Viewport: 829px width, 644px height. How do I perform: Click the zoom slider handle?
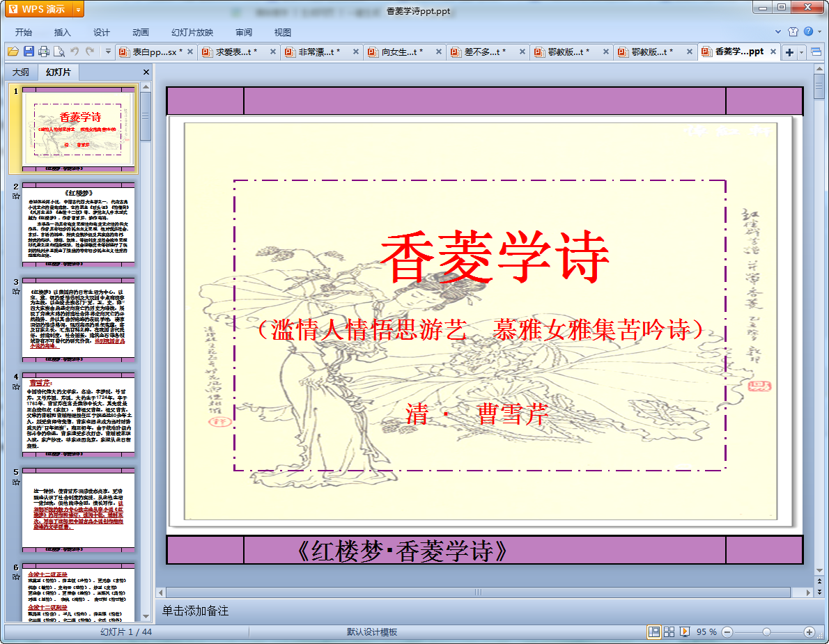(766, 632)
